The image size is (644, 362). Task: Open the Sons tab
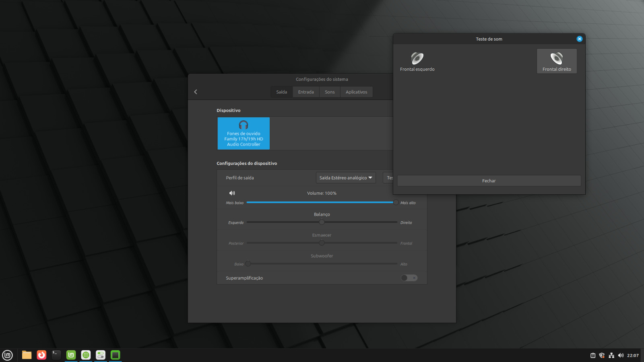pyautogui.click(x=330, y=92)
